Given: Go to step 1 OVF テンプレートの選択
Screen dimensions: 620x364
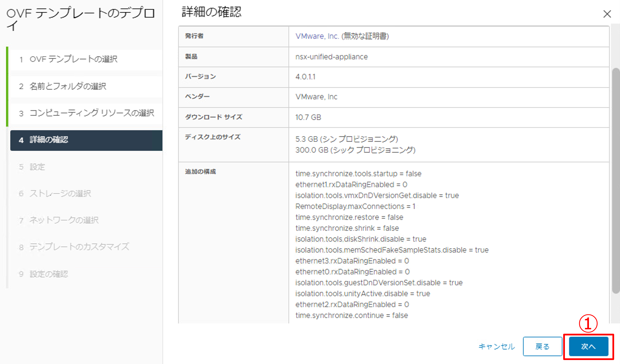Looking at the screenshot, I should (x=73, y=59).
